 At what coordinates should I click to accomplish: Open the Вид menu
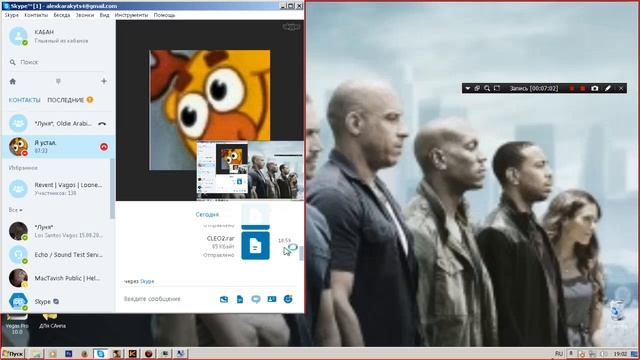104,15
